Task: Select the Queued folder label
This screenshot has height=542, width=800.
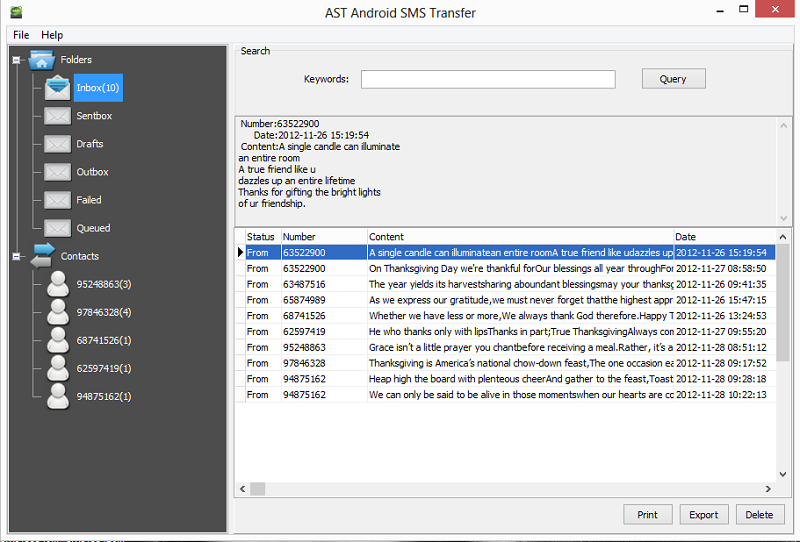Action: (x=93, y=228)
